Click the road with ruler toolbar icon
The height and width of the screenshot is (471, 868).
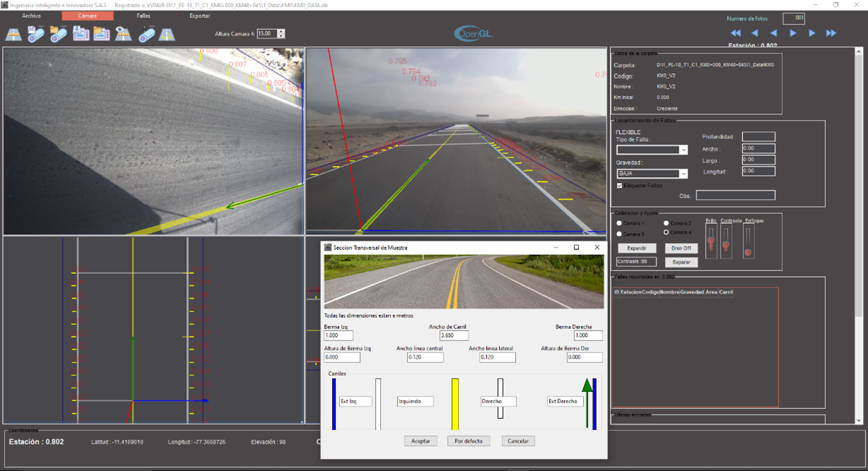(x=13, y=34)
